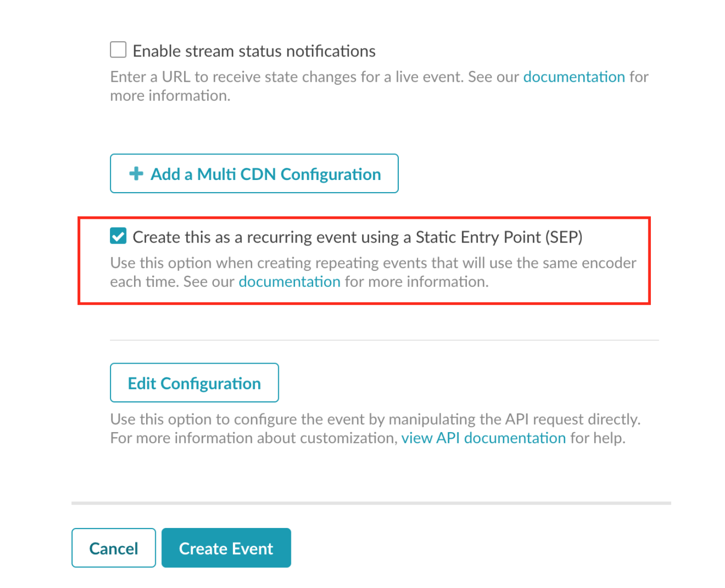The height and width of the screenshot is (588, 725).
Task: Enable the stream status notifications checkbox
Action: (x=118, y=50)
